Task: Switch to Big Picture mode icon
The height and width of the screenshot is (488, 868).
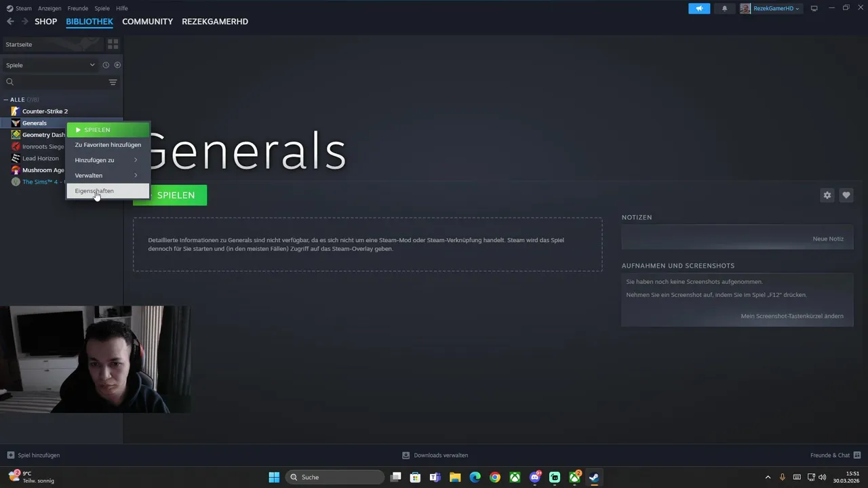Action: (814, 8)
